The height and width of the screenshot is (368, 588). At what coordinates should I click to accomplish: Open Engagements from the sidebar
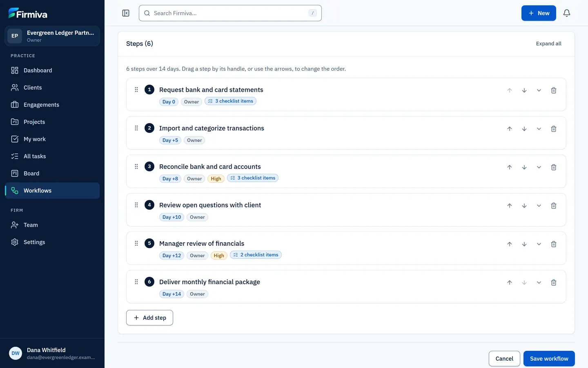click(52, 105)
